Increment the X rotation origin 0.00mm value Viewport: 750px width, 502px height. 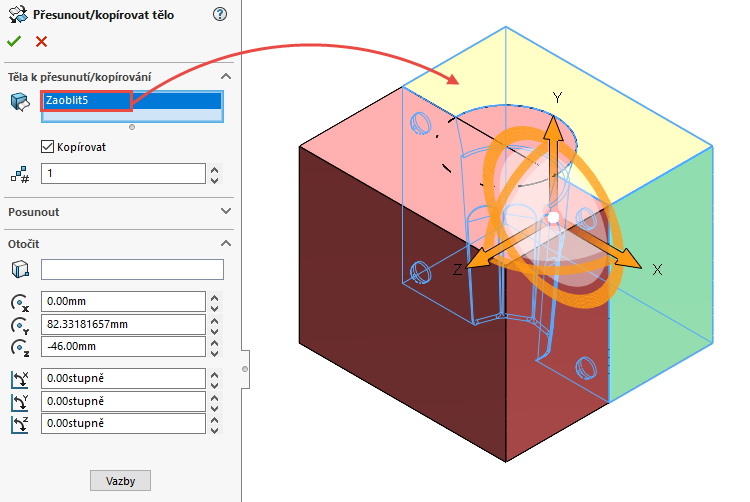click(x=215, y=297)
